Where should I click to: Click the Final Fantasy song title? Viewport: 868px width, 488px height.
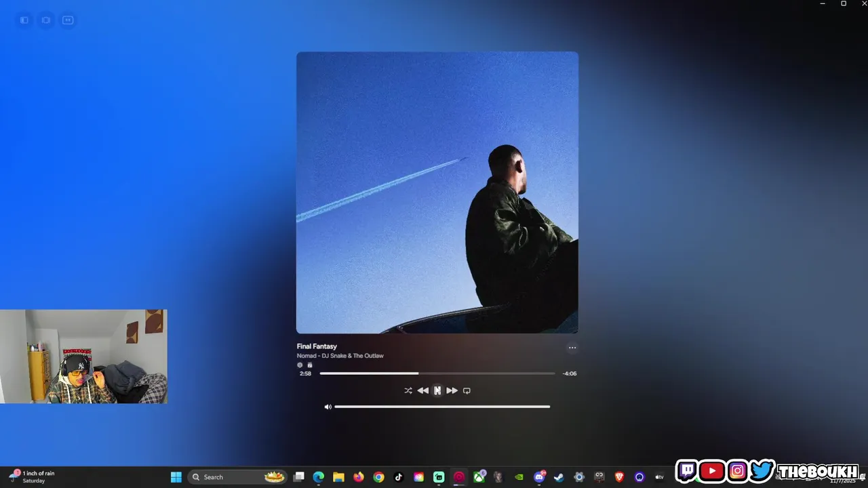pos(317,346)
